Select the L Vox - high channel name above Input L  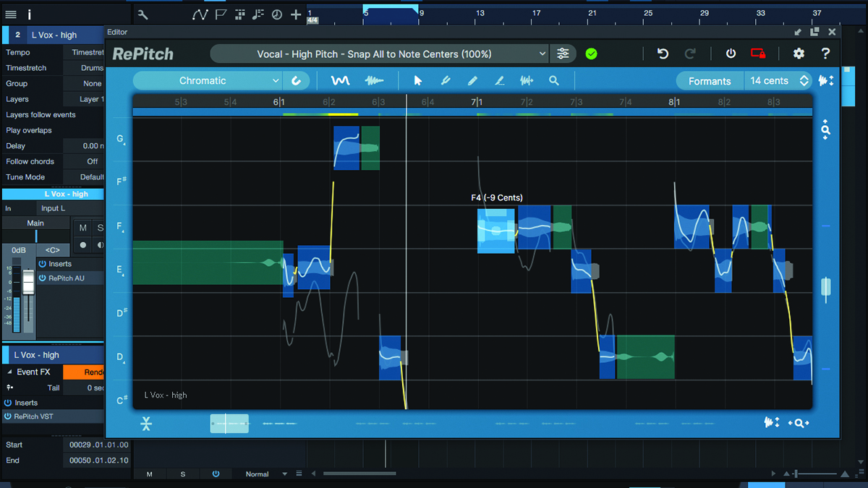54,194
